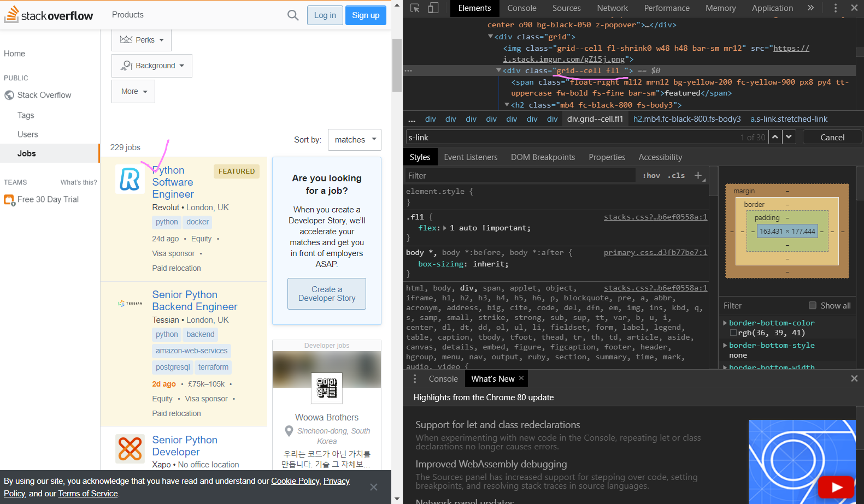This screenshot has width=864, height=504.
Task: Go to Tags in sidebar
Action: pyautogui.click(x=26, y=115)
